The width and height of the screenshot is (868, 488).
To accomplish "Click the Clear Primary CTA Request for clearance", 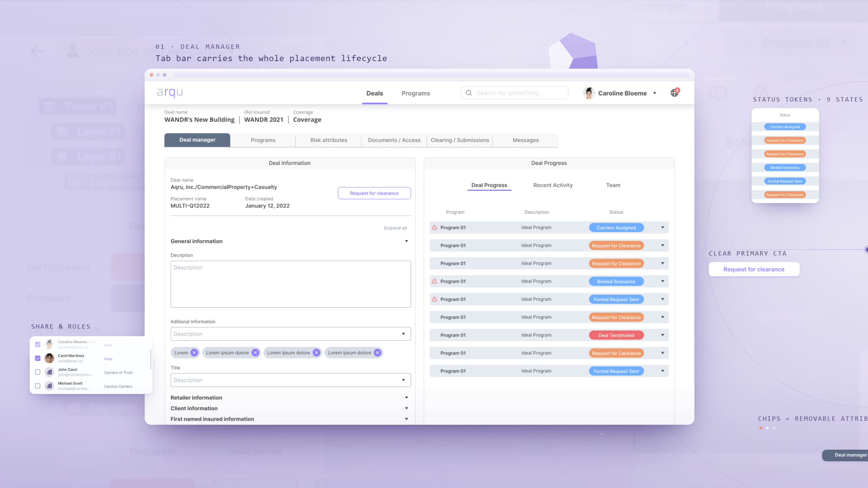I will point(754,269).
